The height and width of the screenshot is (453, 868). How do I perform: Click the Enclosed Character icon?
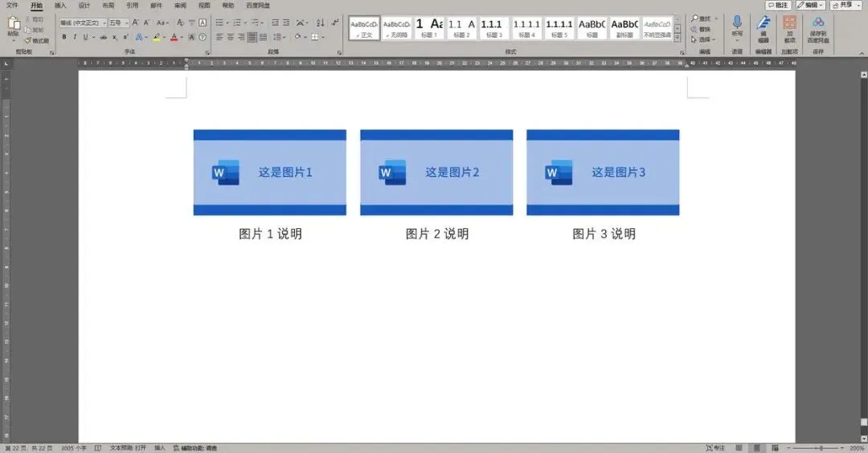point(203,37)
